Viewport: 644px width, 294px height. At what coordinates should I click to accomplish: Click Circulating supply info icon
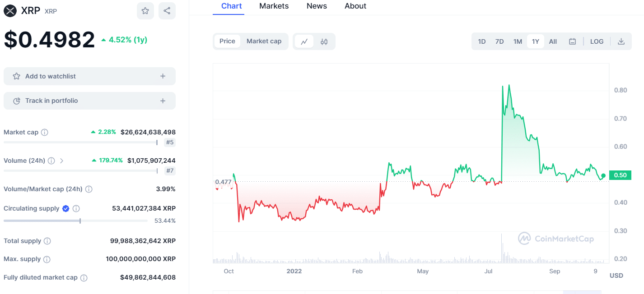point(76,208)
